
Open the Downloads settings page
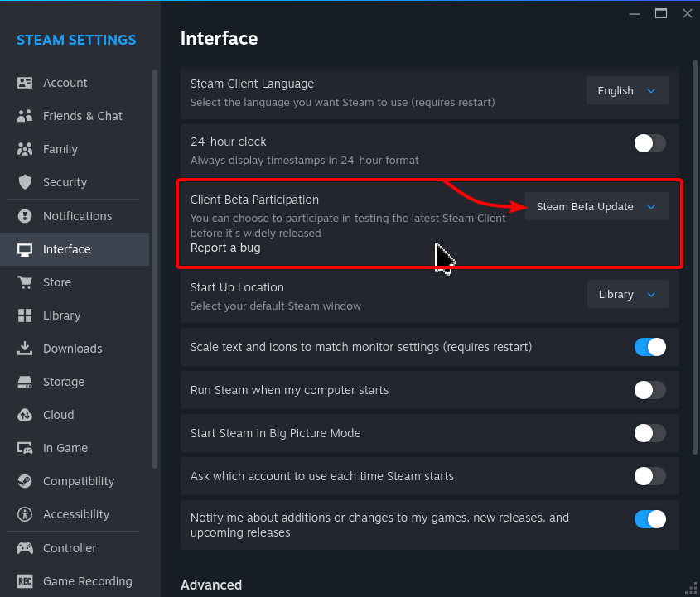(75, 349)
